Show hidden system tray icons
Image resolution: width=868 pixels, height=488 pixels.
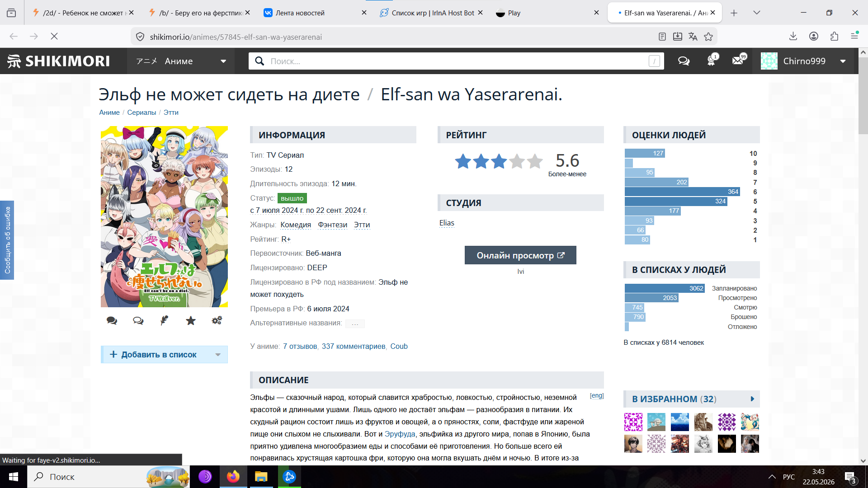[772, 477]
